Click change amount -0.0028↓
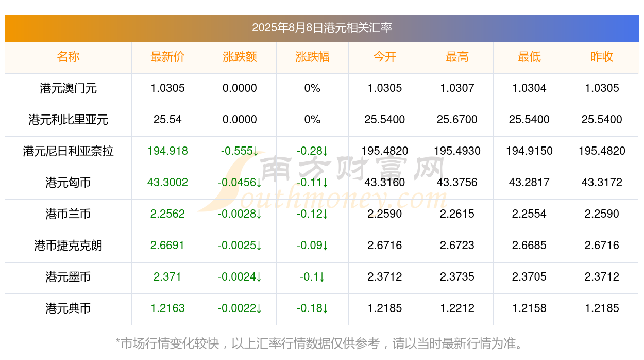This screenshot has width=644, height=360. pos(240,214)
